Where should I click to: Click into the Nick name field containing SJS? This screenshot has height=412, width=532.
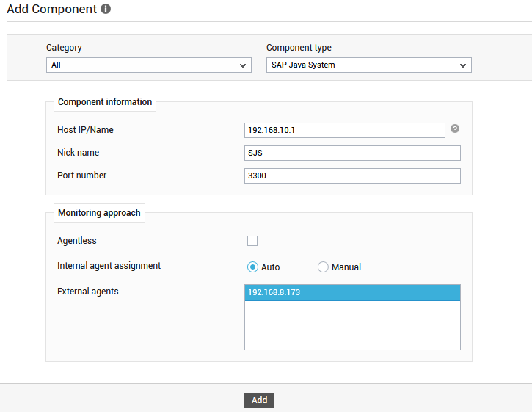352,153
